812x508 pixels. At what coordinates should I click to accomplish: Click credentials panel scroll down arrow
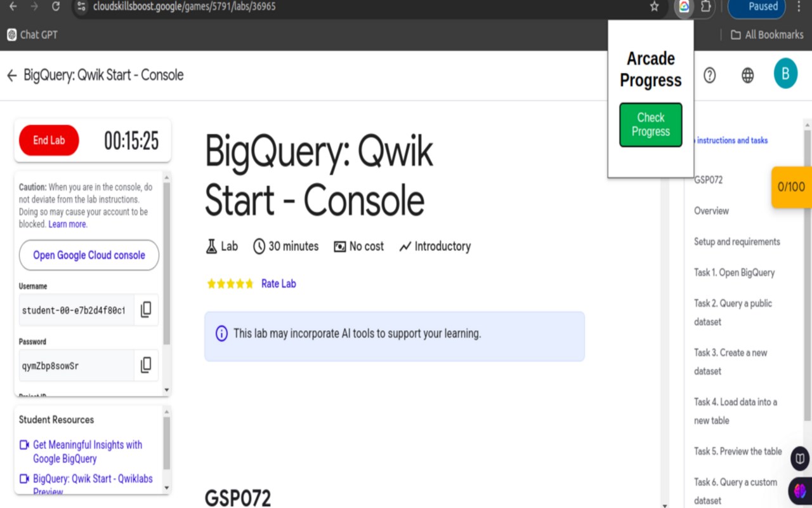point(167,389)
